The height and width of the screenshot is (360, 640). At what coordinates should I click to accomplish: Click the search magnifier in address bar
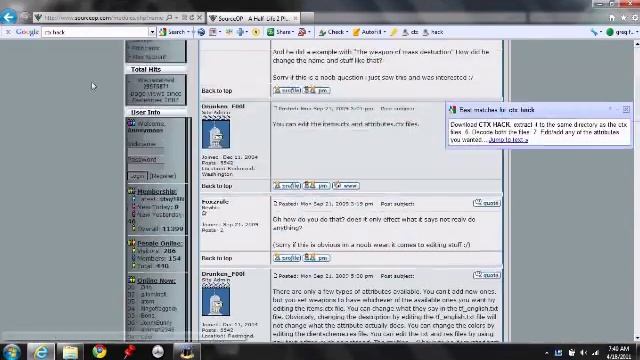(x=169, y=18)
